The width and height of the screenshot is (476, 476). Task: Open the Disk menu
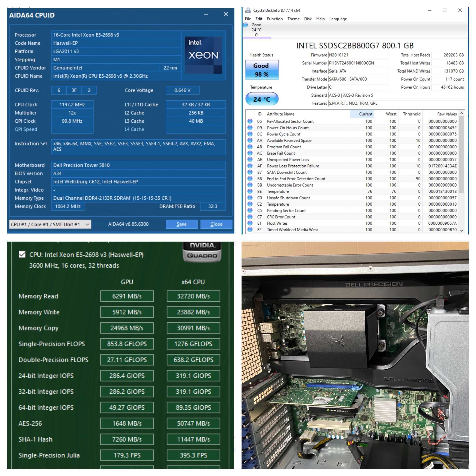coord(308,19)
